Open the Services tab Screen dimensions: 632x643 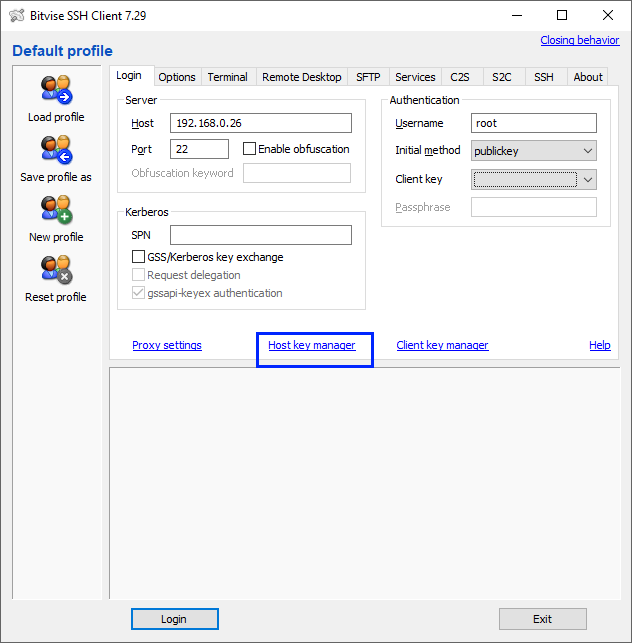coord(415,77)
